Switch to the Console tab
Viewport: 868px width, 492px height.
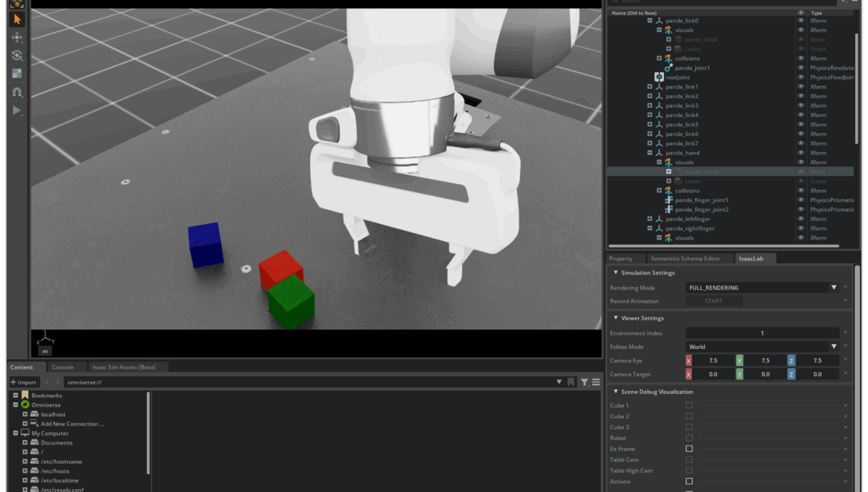tap(62, 367)
